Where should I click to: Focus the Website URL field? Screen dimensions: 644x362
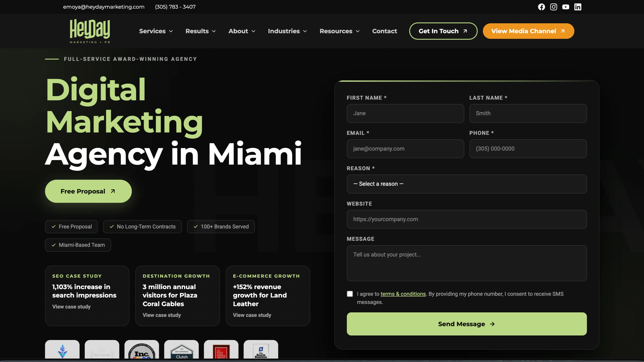467,219
